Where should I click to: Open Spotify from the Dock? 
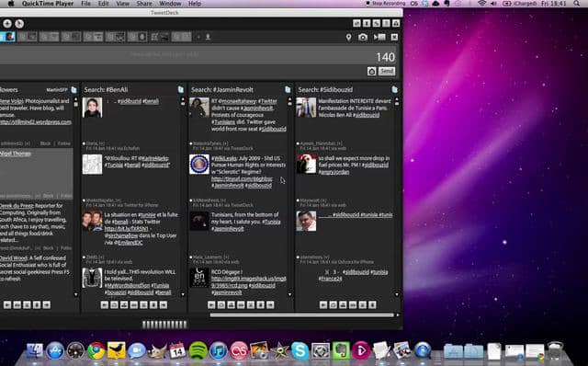(x=198, y=351)
